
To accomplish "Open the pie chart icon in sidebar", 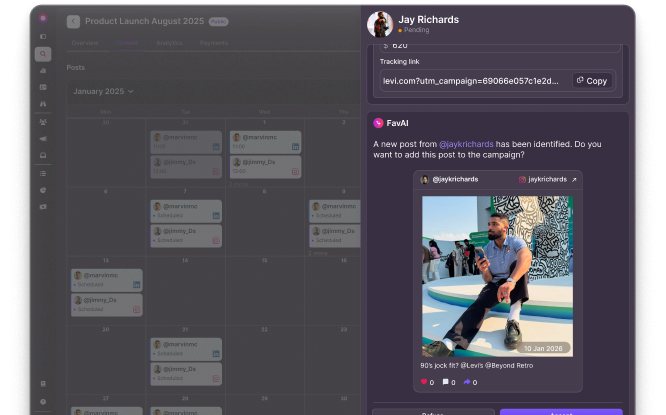I will click(x=43, y=190).
